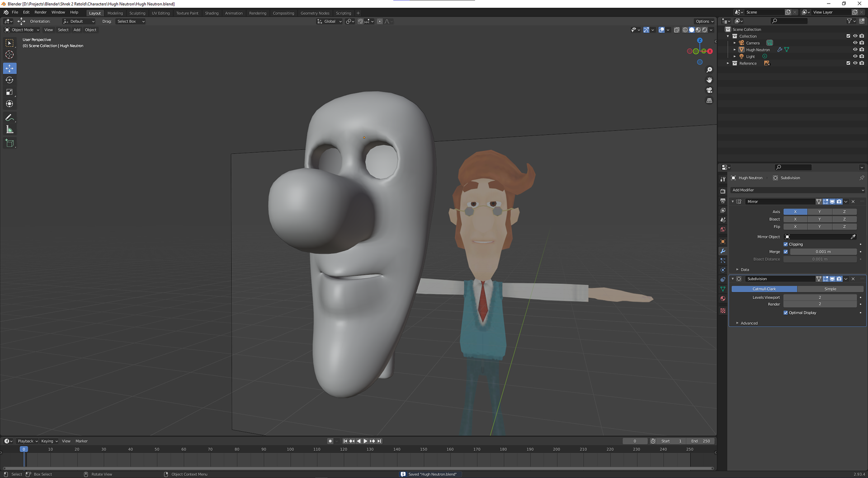Open the Object Data mesh properties tab
This screenshot has width=868, height=478.
point(723,289)
